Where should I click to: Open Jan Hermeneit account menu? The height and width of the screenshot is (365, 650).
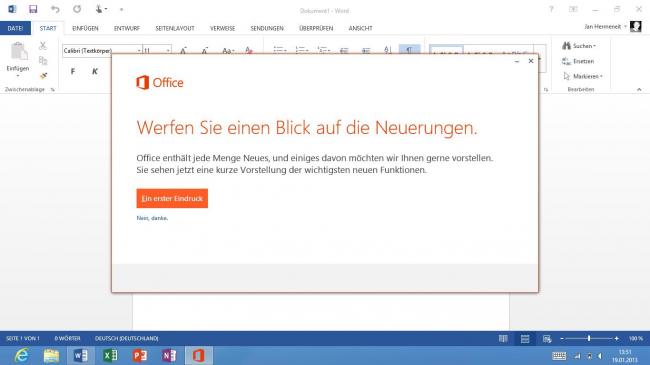[x=605, y=27]
